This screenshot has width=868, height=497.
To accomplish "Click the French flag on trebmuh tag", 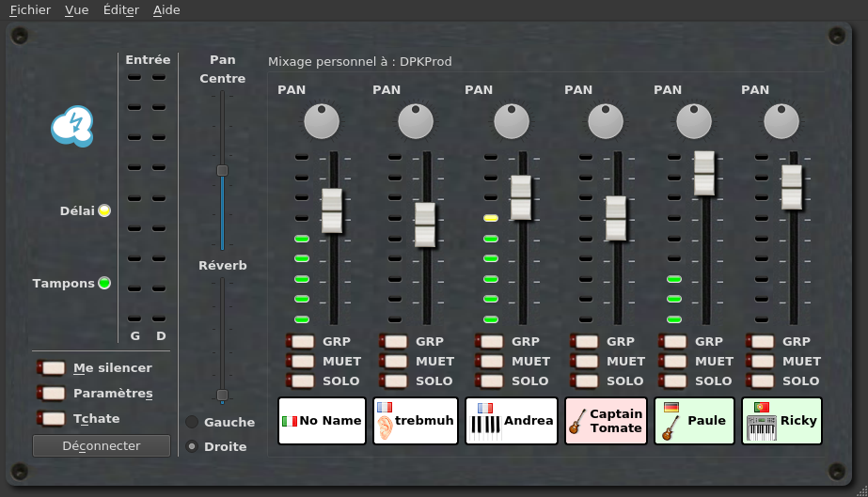I will pos(385,408).
